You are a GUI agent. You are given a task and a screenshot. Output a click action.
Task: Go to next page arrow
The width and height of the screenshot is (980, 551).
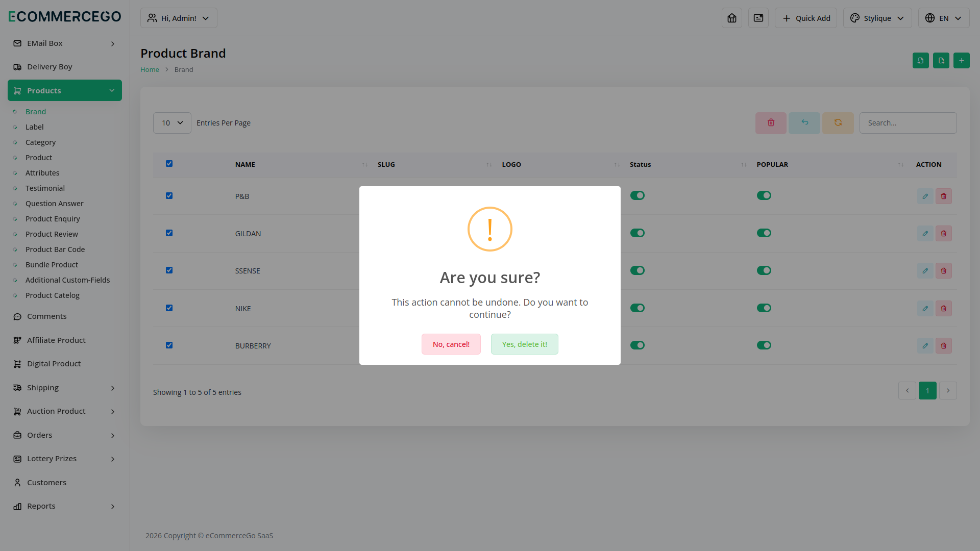pos(948,391)
